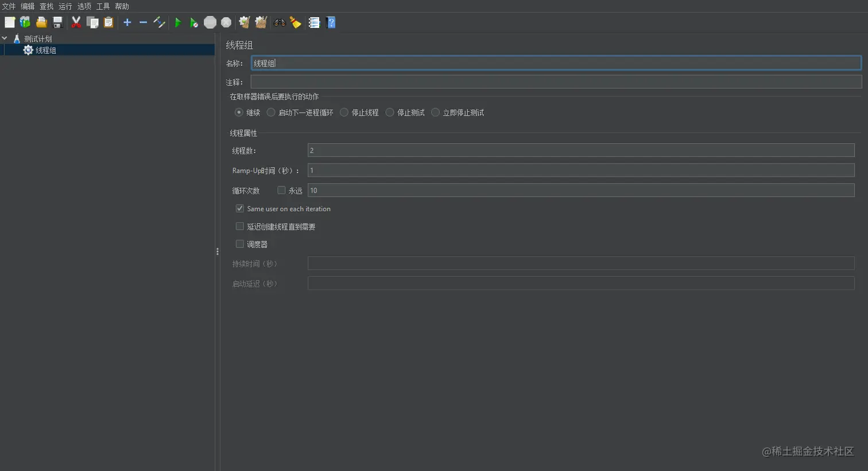Check the 永远 loop checkbox
868x471 pixels.
click(281, 190)
